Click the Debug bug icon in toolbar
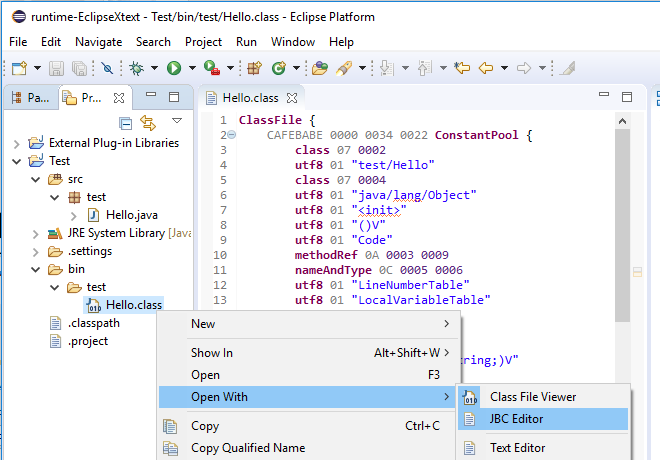660x460 pixels. [138, 68]
